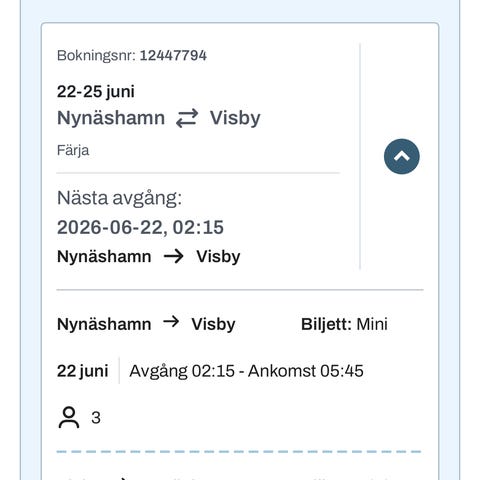Click the 22-25 juni date range
The image size is (480, 480).
96,92
